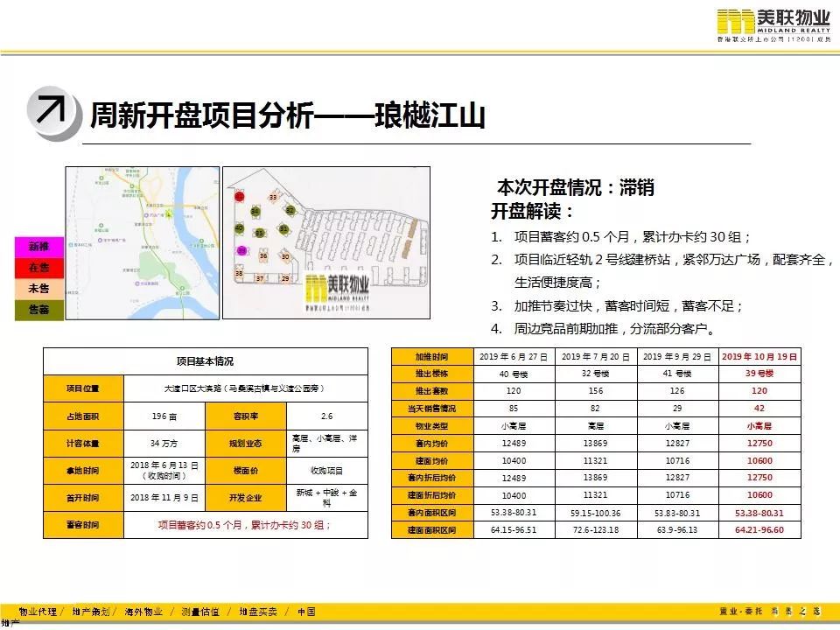Viewport: 840px width, 630px height.
Task: Click the 收购项目 value cell
Action: 327,471
